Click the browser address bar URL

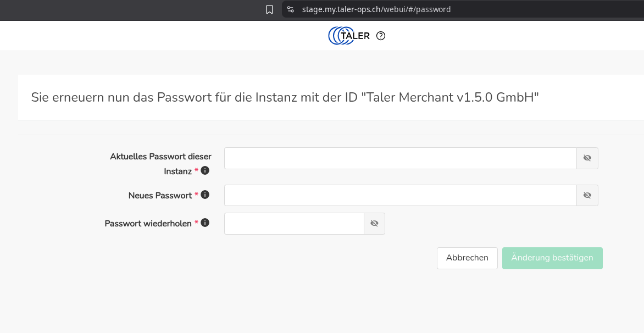tap(376, 9)
